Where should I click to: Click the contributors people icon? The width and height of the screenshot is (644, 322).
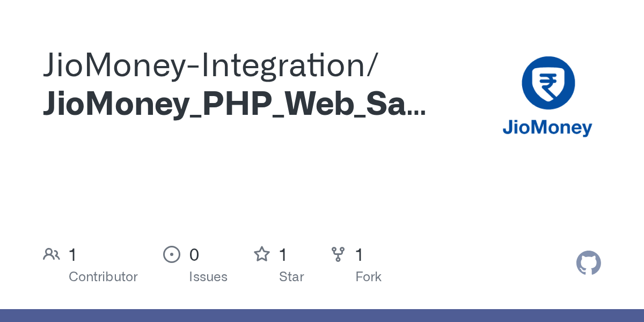(52, 254)
